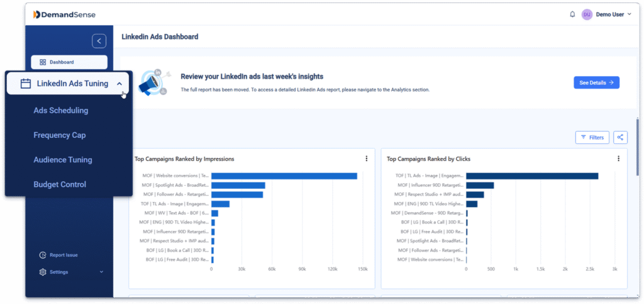Open Frequency Cap

[x=60, y=135]
